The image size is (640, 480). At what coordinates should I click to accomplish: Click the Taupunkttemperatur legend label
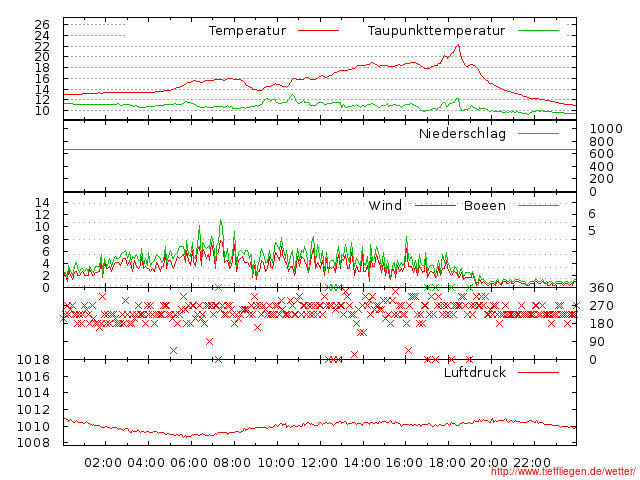pyautogui.click(x=436, y=31)
